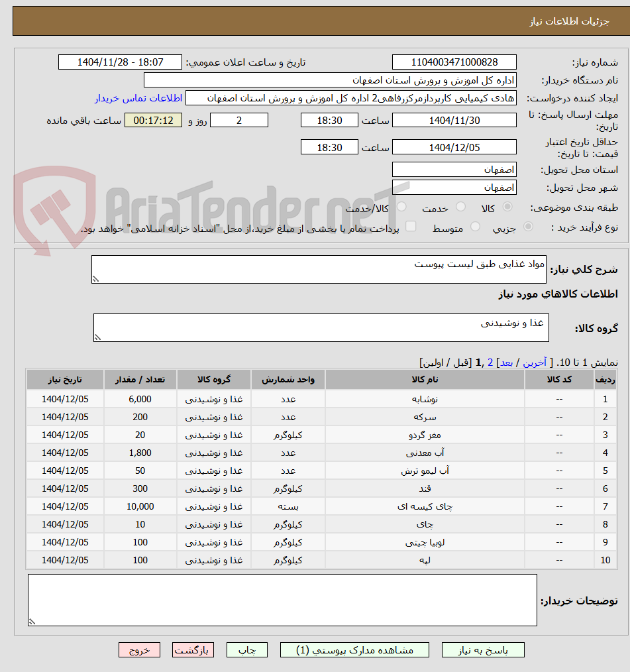Select the مغز گردو item cell

point(425,435)
